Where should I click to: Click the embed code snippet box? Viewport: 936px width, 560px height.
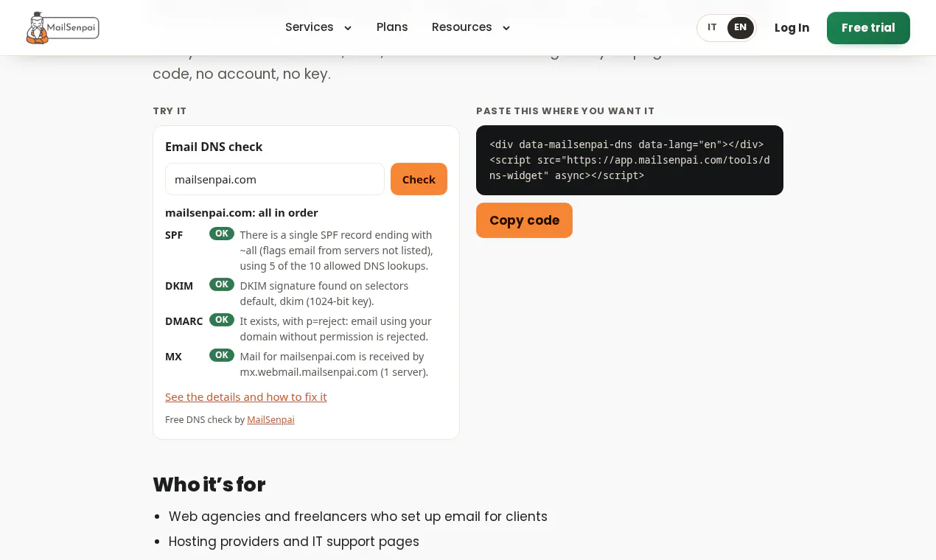coord(629,160)
